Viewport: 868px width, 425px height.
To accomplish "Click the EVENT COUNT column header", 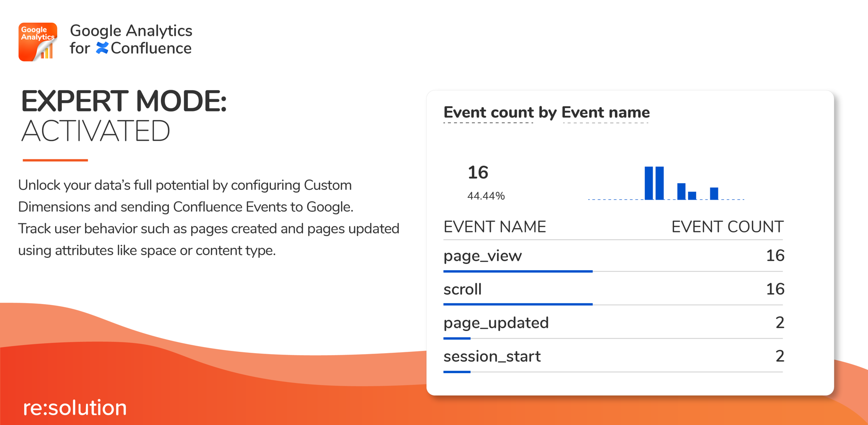I will [x=727, y=227].
